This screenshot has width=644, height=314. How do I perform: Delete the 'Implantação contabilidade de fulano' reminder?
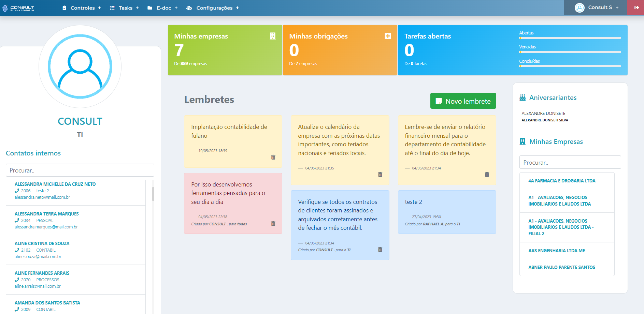(273, 157)
